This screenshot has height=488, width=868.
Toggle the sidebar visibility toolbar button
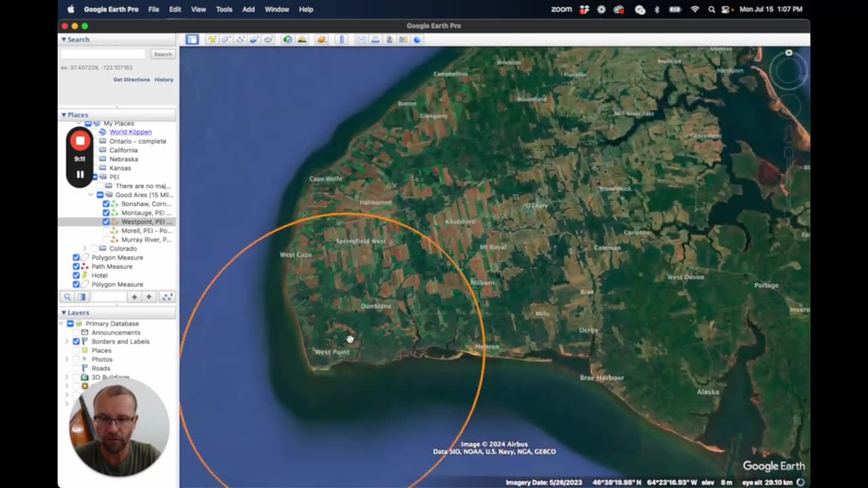[192, 39]
